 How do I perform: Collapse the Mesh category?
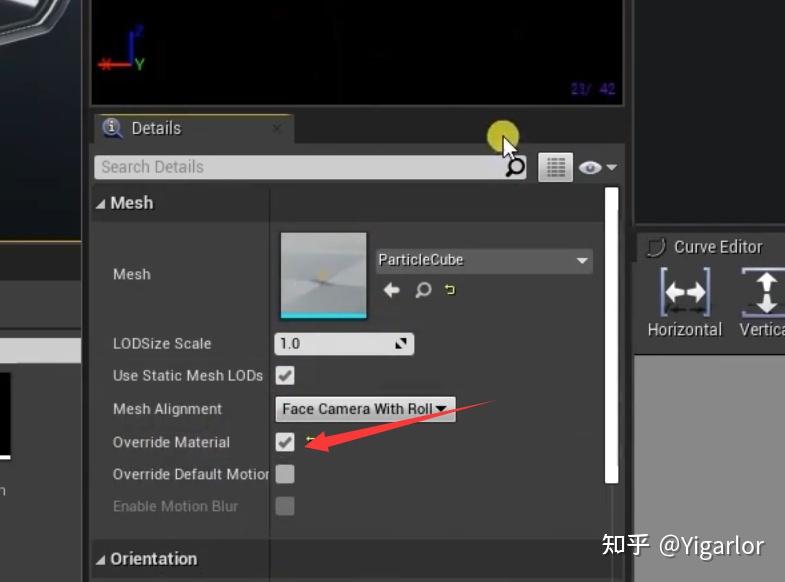[101, 204]
